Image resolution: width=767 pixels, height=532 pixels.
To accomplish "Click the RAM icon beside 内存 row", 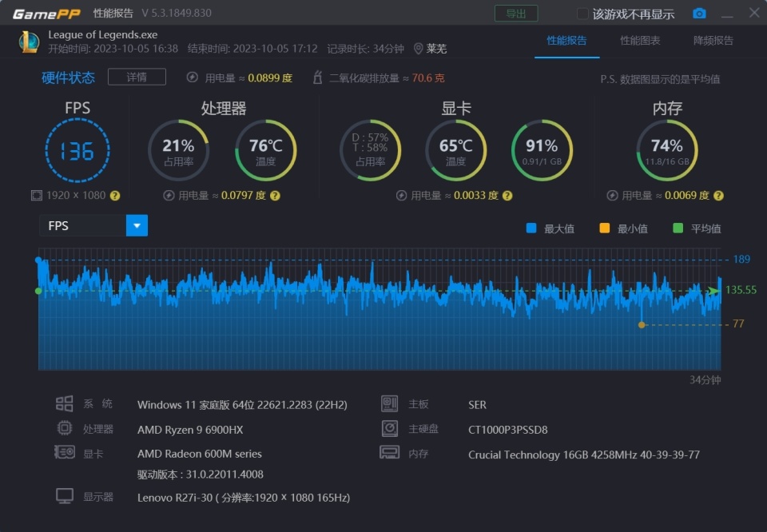I will [390, 452].
